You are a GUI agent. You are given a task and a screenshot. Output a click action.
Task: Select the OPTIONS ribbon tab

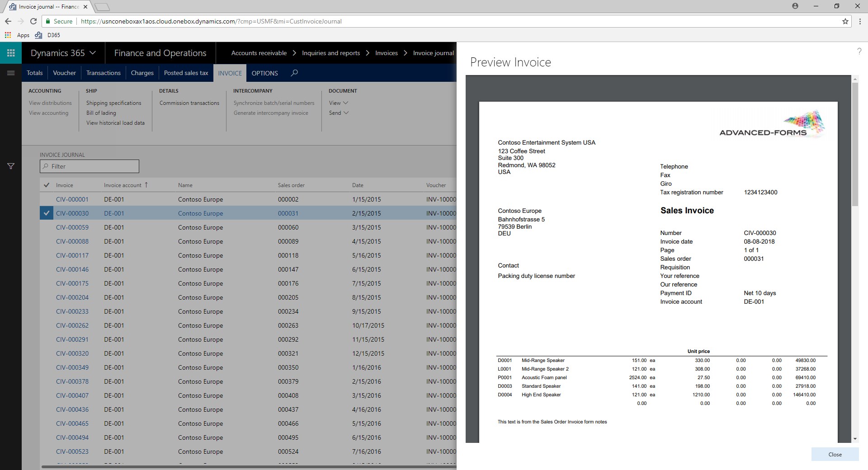pyautogui.click(x=265, y=73)
